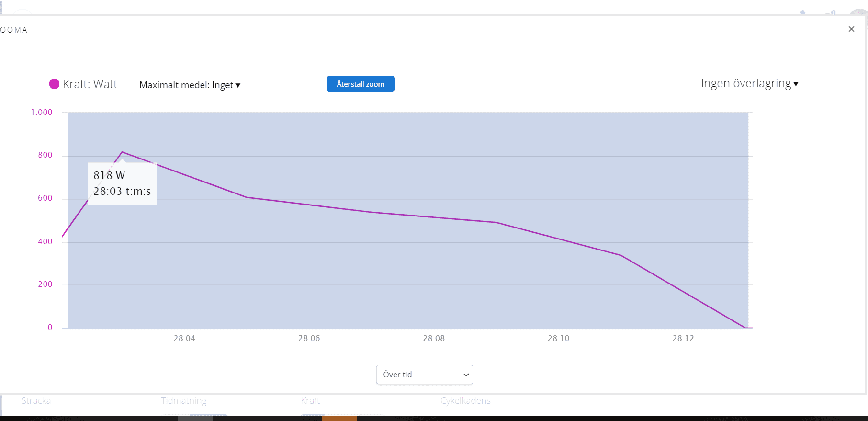Switch to the Tidmätning tab
This screenshot has width=868, height=421.
[184, 401]
